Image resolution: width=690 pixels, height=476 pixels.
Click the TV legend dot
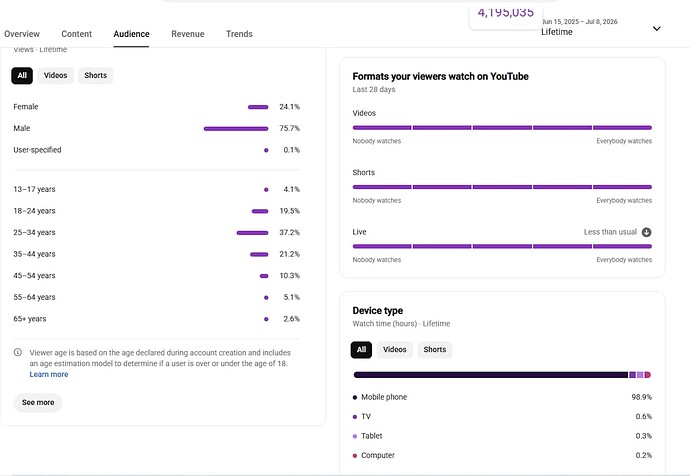(355, 417)
